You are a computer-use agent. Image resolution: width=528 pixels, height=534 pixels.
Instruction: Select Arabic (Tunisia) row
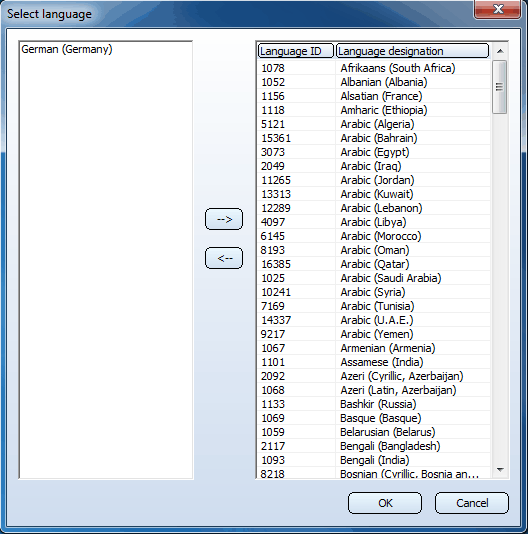click(x=374, y=306)
